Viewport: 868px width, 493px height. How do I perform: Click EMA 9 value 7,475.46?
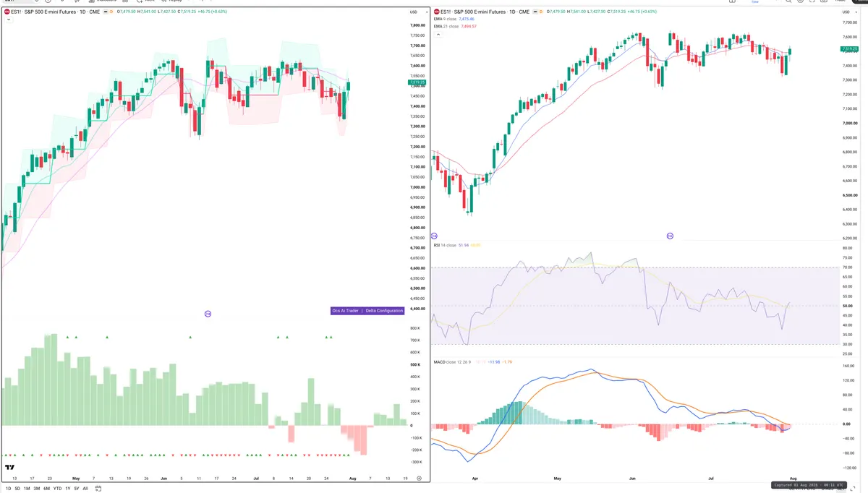point(467,19)
